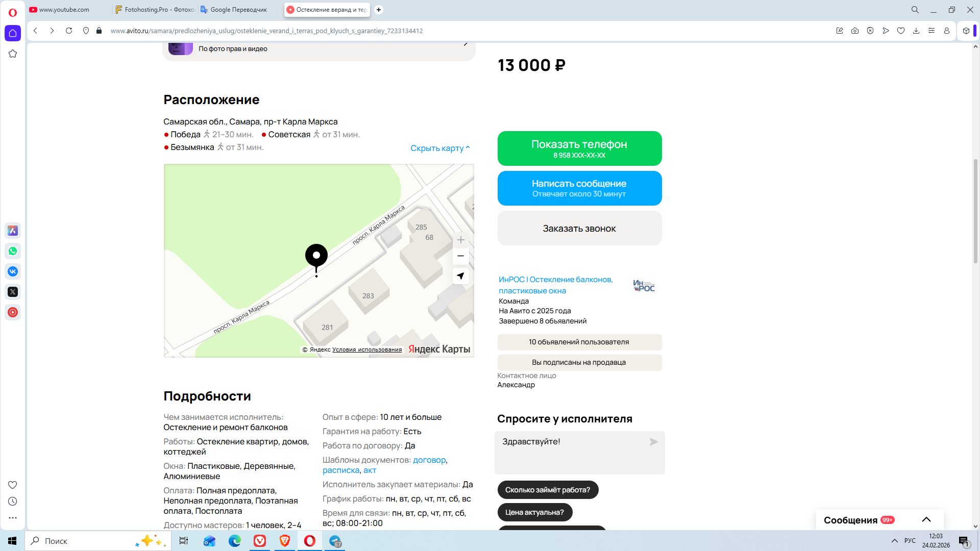The height and width of the screenshot is (551, 980).
Task: Collapse map via 'Скрыть карту'
Action: [439, 148]
